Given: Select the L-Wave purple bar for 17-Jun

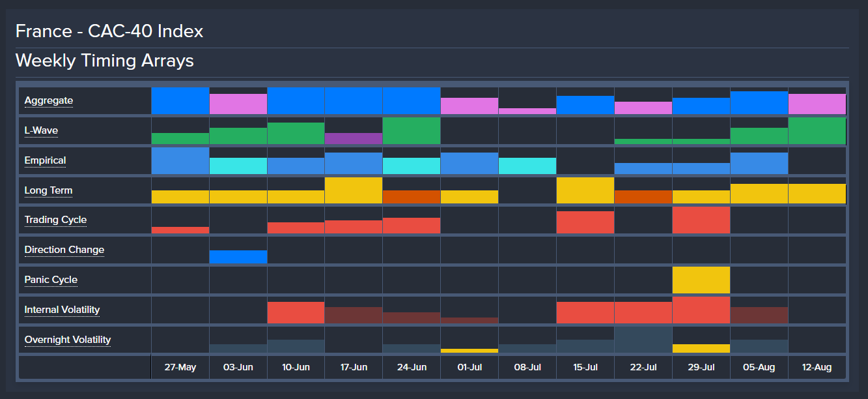Looking at the screenshot, I should (354, 139).
